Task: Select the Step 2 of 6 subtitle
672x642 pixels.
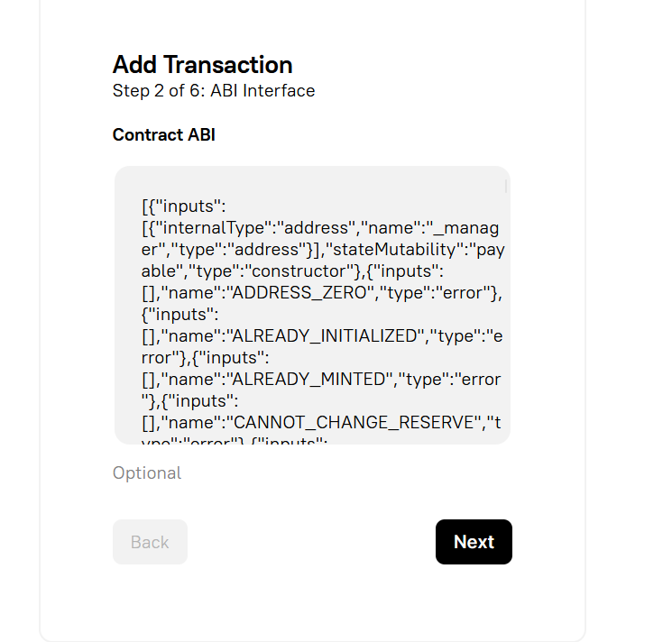Action: [x=214, y=90]
